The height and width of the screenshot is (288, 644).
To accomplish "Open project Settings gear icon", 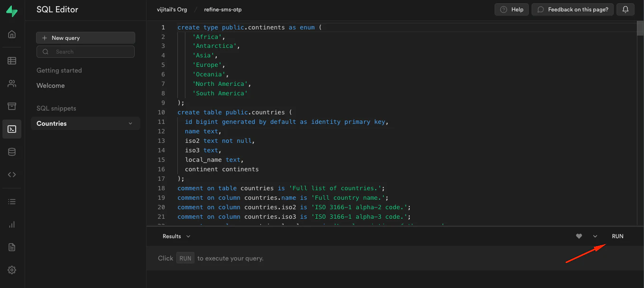I will [x=12, y=270].
